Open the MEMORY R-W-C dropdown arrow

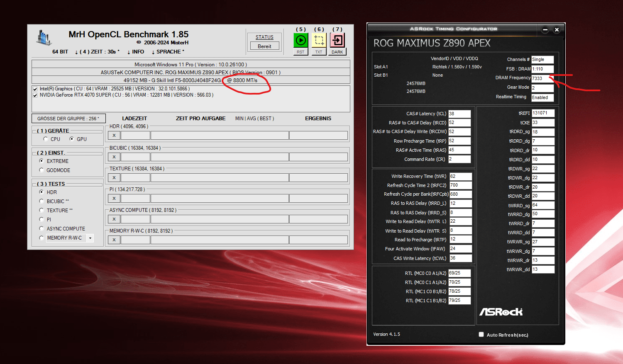tap(90, 238)
